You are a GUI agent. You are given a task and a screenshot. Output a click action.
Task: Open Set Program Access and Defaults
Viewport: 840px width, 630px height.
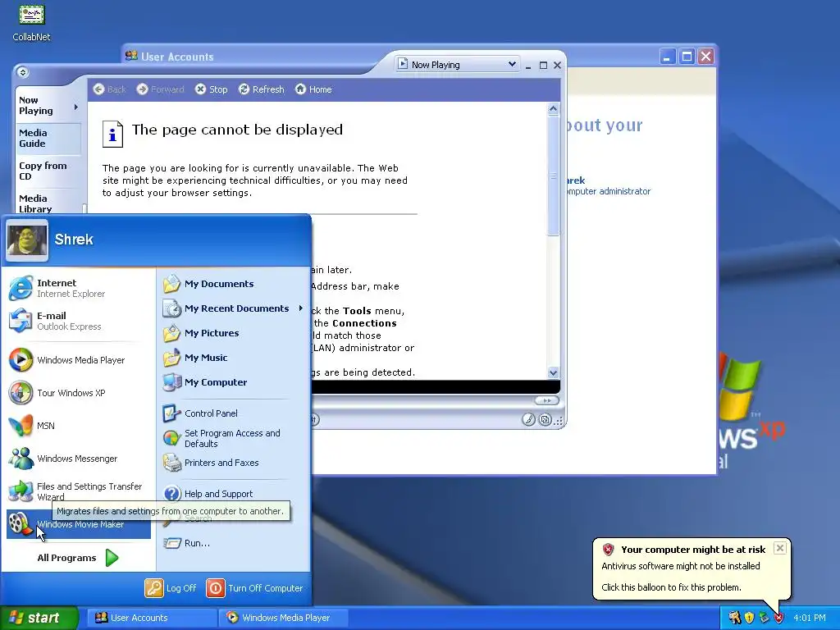point(232,438)
